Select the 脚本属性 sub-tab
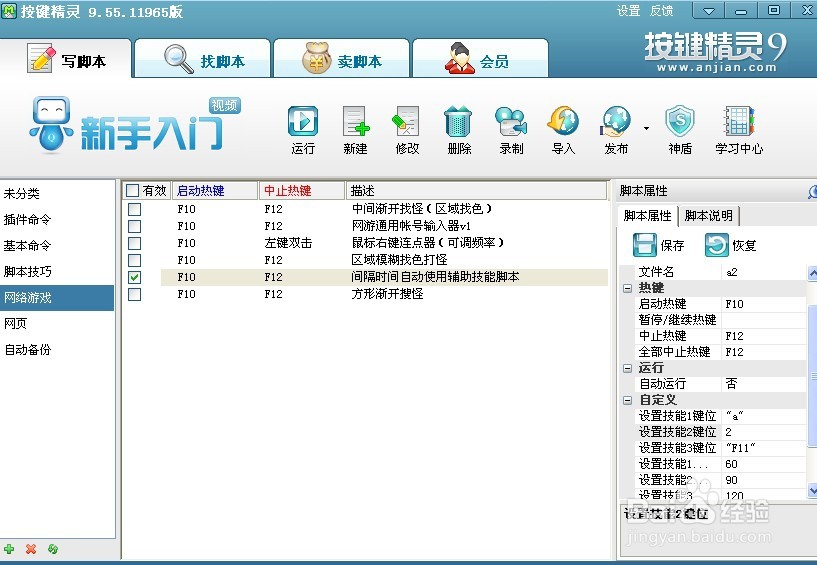This screenshot has width=817, height=565. click(648, 216)
